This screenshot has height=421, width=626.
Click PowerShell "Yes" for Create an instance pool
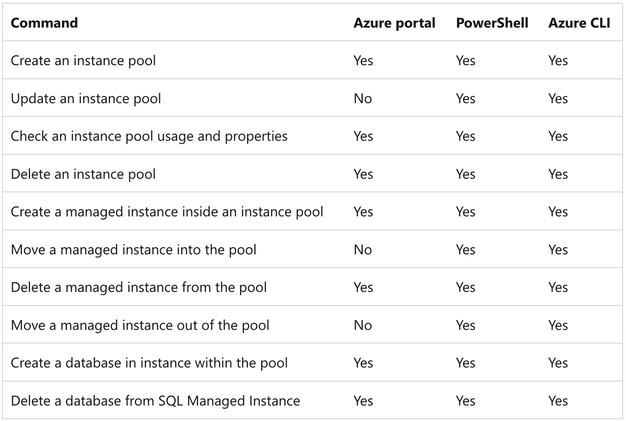[x=466, y=61]
